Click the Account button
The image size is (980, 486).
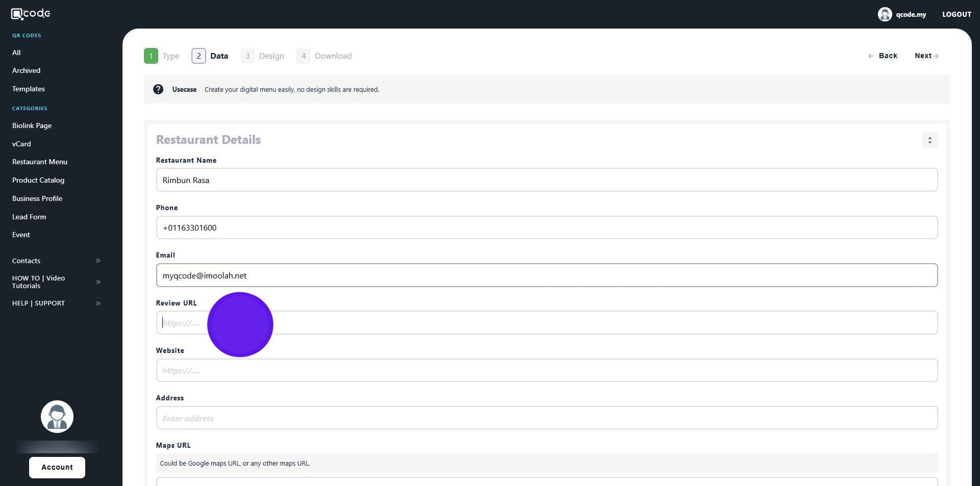pos(57,467)
